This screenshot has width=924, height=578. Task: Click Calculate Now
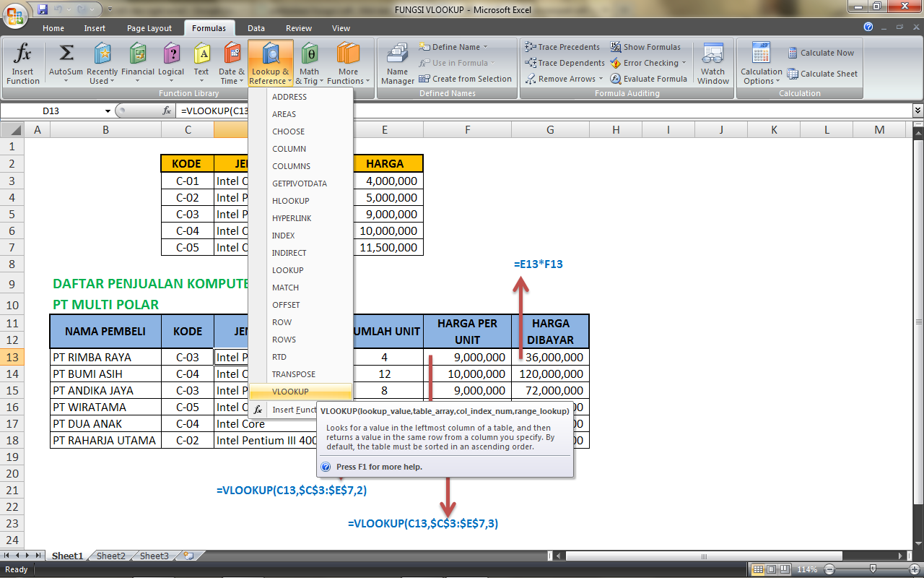click(821, 53)
